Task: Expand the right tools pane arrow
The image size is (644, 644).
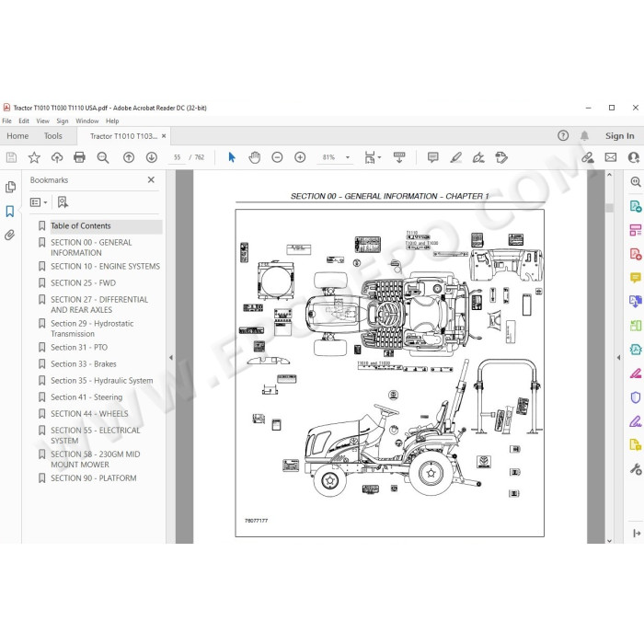Action: click(618, 358)
